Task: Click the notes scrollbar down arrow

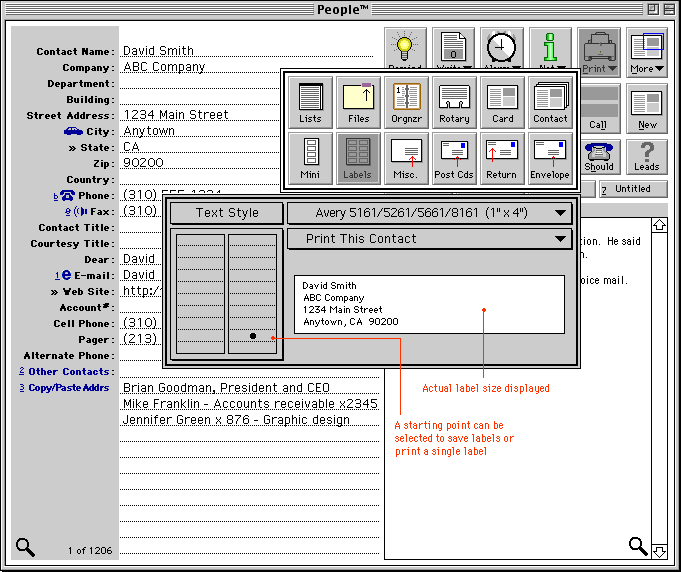Action: click(x=659, y=549)
